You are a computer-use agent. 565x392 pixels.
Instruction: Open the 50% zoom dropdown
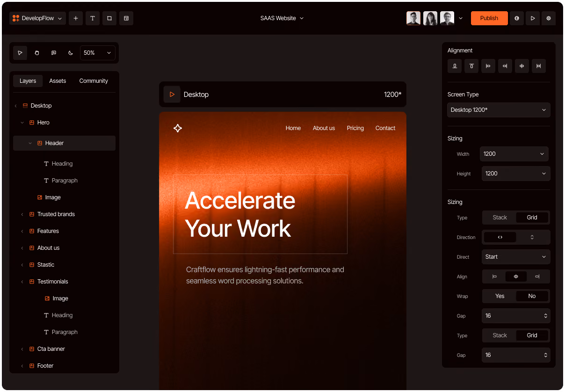coord(98,53)
